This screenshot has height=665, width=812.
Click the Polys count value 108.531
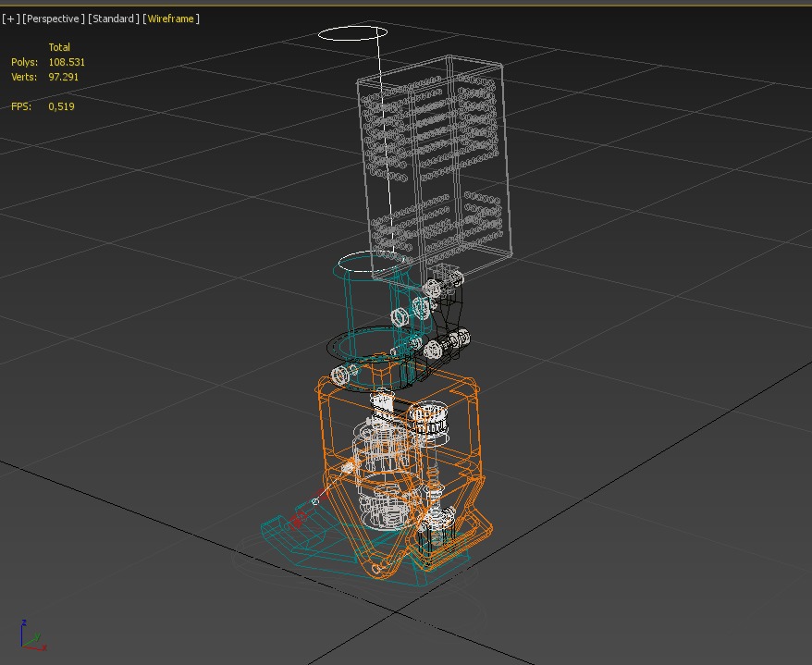[x=67, y=62]
